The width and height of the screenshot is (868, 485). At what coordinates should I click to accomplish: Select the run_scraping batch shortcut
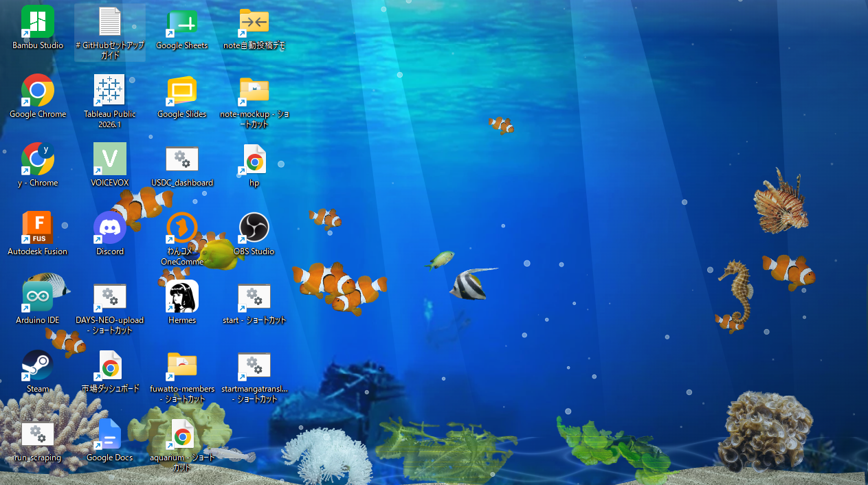point(38,434)
